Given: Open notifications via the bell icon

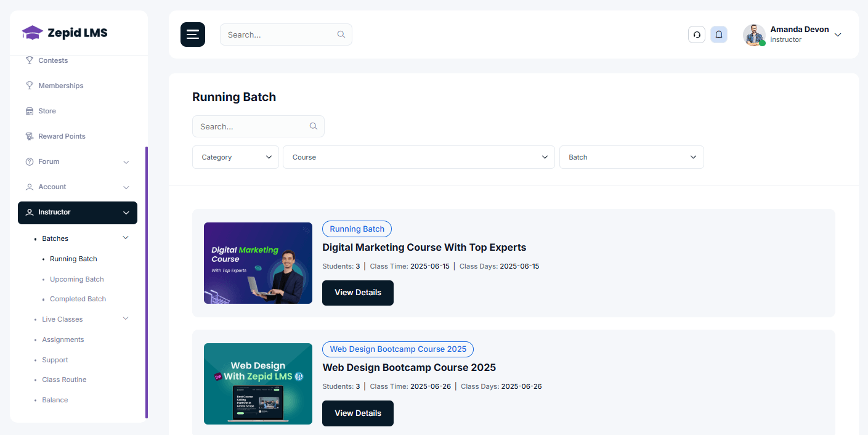Looking at the screenshot, I should tap(718, 35).
